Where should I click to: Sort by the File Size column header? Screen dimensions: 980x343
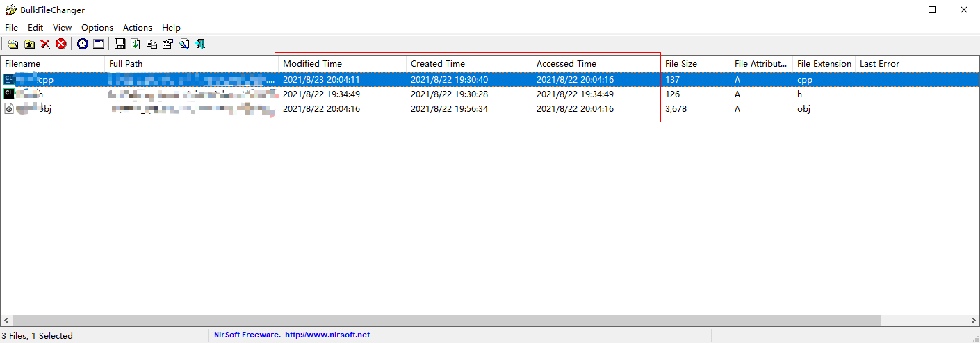click(x=695, y=64)
